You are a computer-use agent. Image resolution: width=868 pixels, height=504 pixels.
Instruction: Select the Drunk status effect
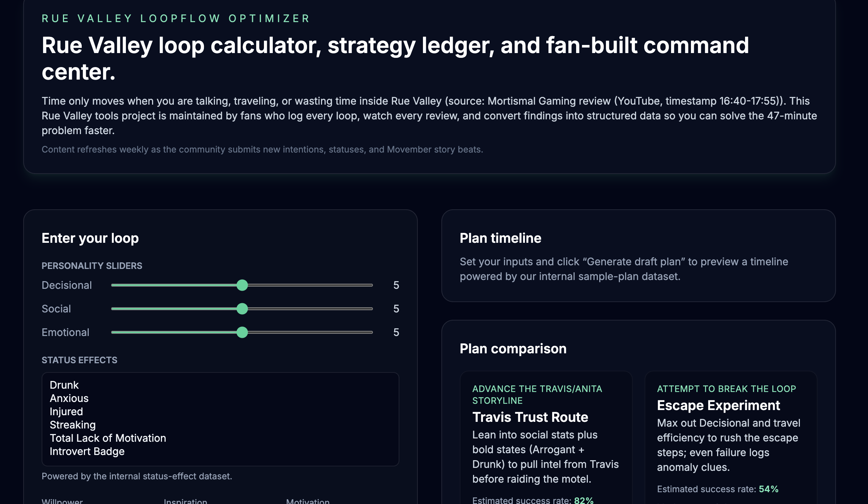point(64,385)
